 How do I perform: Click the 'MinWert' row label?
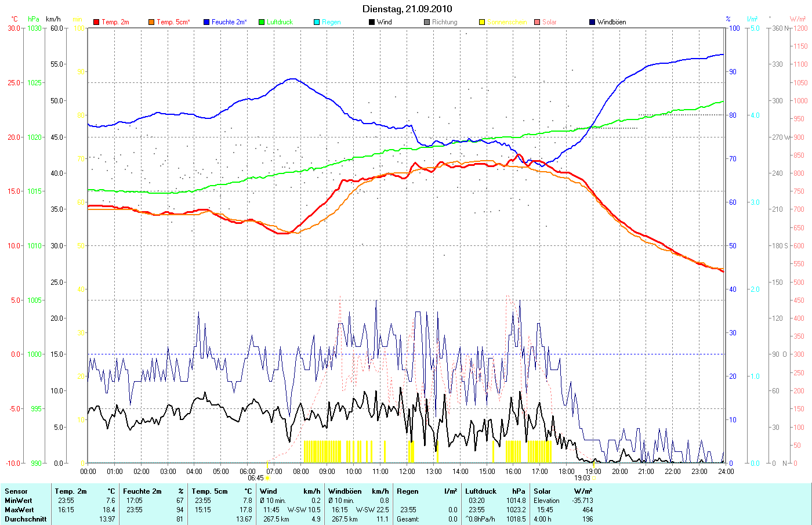pos(19,501)
